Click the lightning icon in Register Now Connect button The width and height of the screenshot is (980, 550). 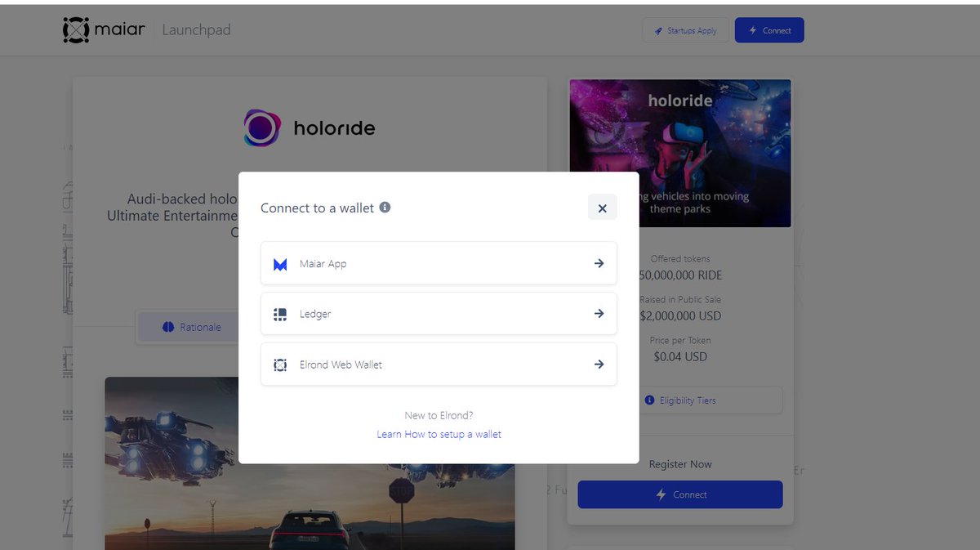(x=661, y=494)
